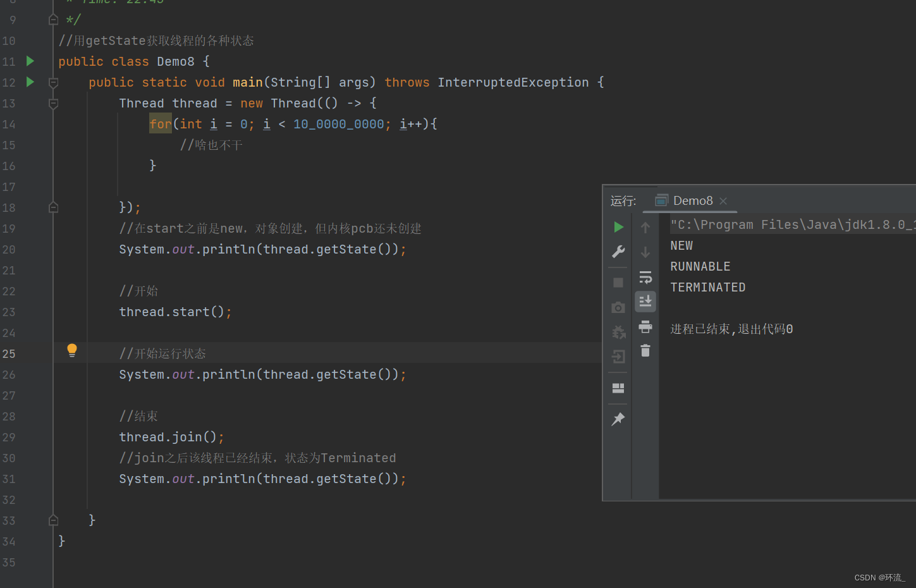
Task: Collapse lambda block fold at line 13
Action: tap(53, 102)
